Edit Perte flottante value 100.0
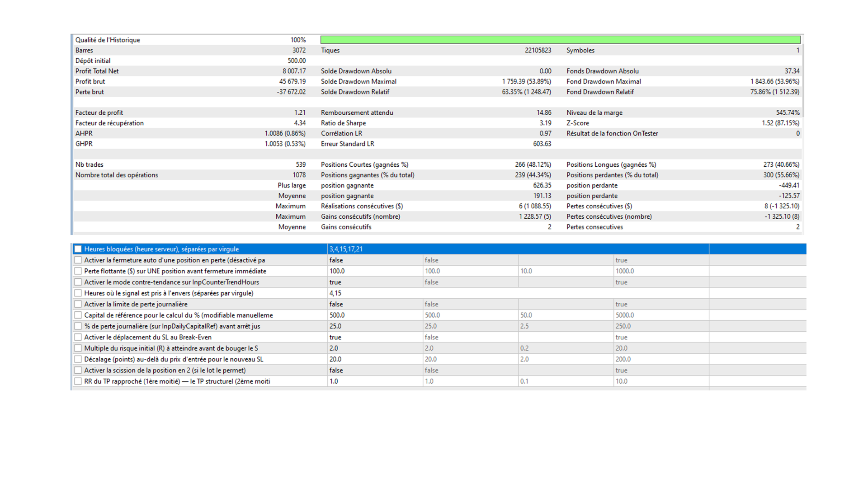The height and width of the screenshot is (488, 868). tap(375, 271)
